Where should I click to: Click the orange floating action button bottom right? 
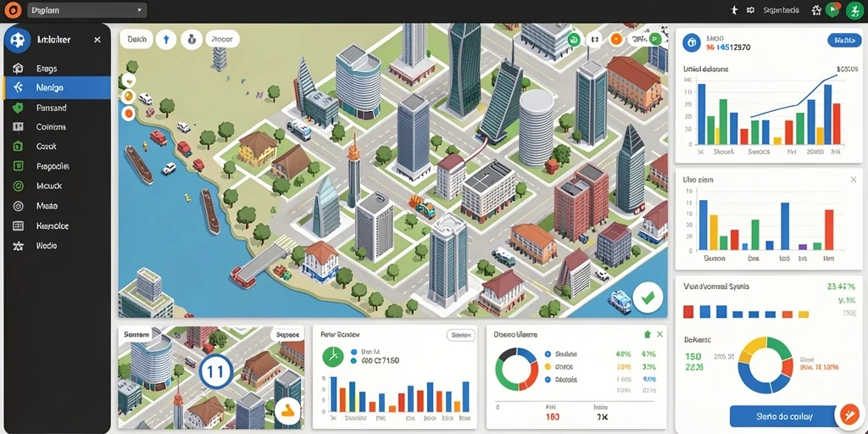(x=849, y=414)
